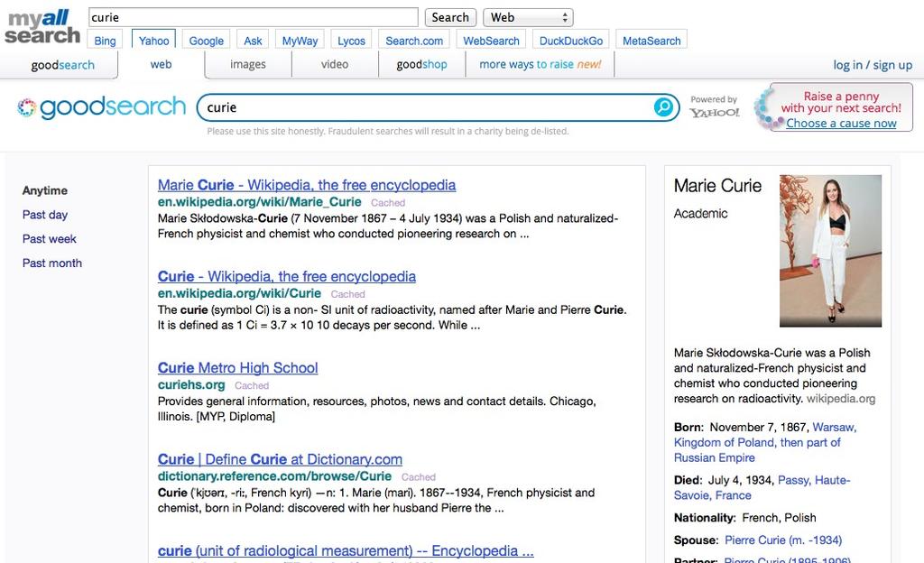The height and width of the screenshot is (563, 924).
Task: Click Passy, Haute-Savoie, France link
Action: (762, 487)
